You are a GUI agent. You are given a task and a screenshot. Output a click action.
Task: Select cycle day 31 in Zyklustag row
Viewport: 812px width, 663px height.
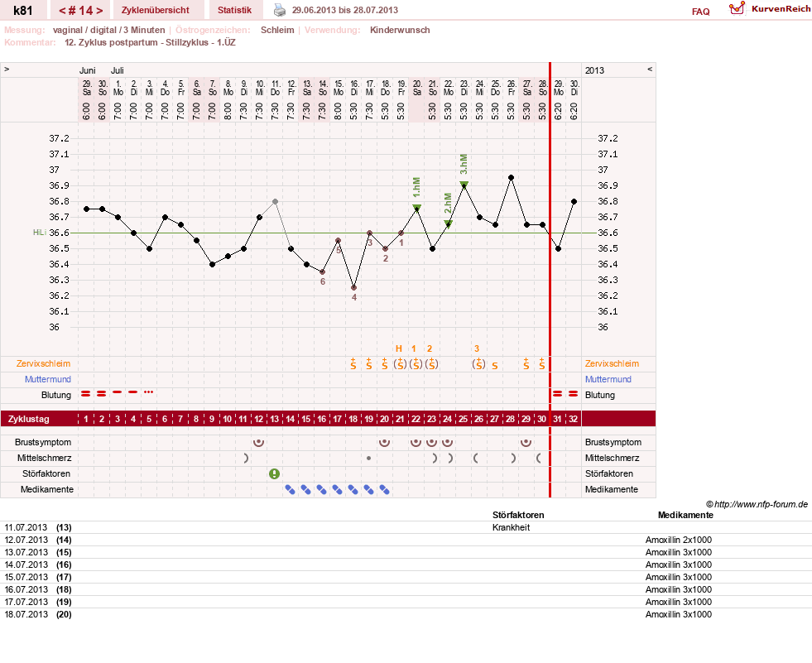557,419
